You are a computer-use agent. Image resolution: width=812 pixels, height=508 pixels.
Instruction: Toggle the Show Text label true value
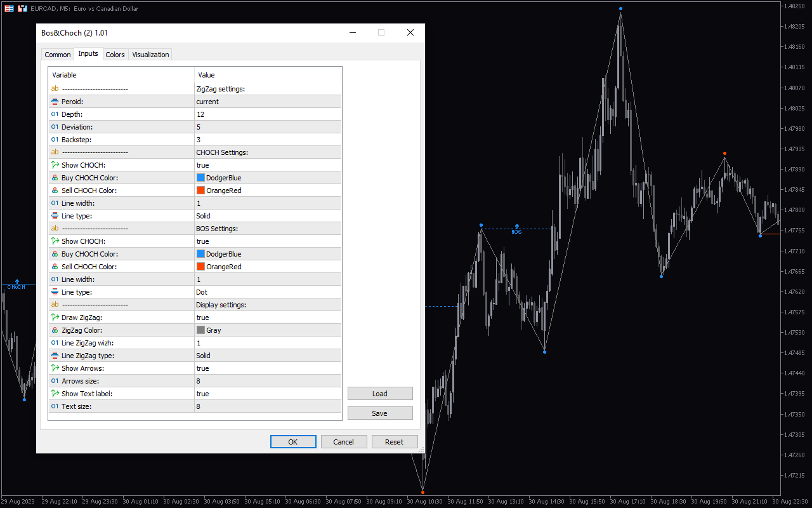[x=268, y=394]
